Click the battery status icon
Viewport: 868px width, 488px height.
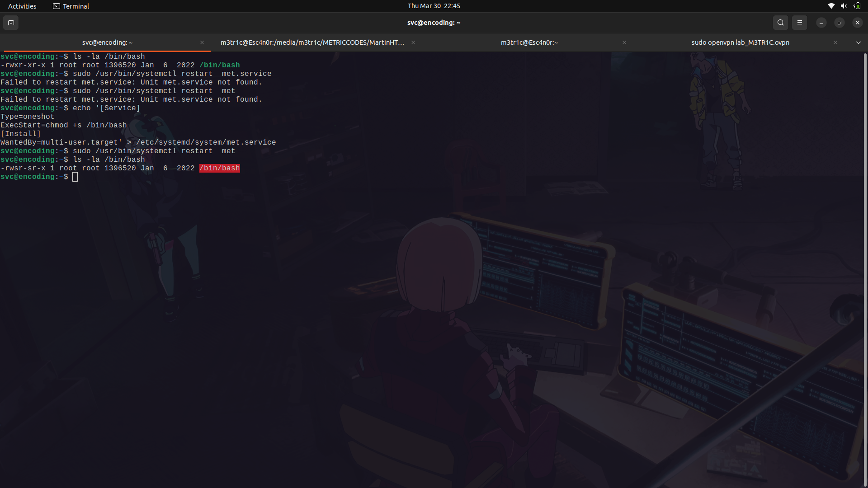857,6
